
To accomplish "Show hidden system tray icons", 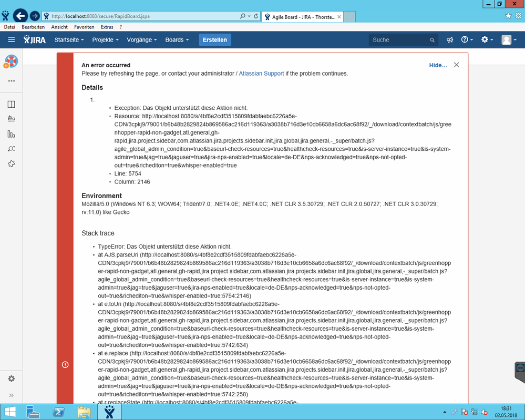I will [x=445, y=412].
